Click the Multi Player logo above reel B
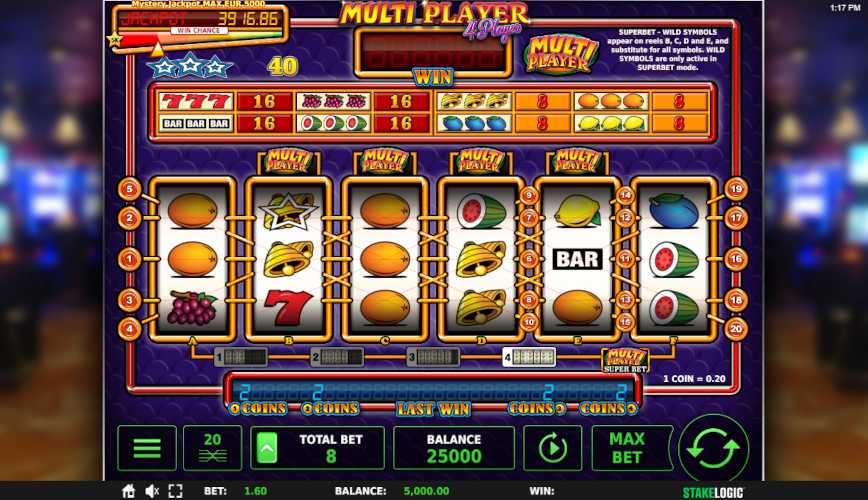This screenshot has width=868, height=500. point(288,161)
